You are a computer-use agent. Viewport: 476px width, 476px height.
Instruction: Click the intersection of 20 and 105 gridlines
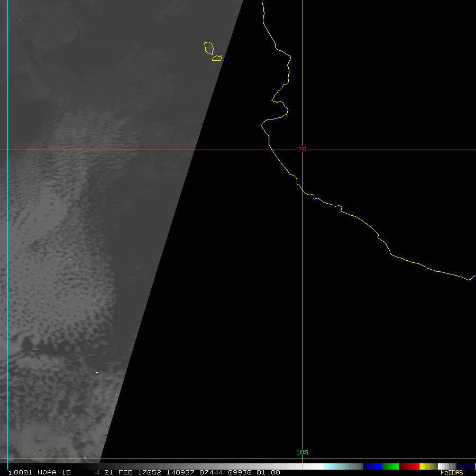pyautogui.click(x=302, y=150)
